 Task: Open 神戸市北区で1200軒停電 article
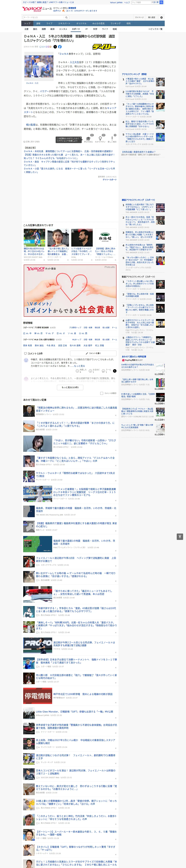tap(83, 694)
